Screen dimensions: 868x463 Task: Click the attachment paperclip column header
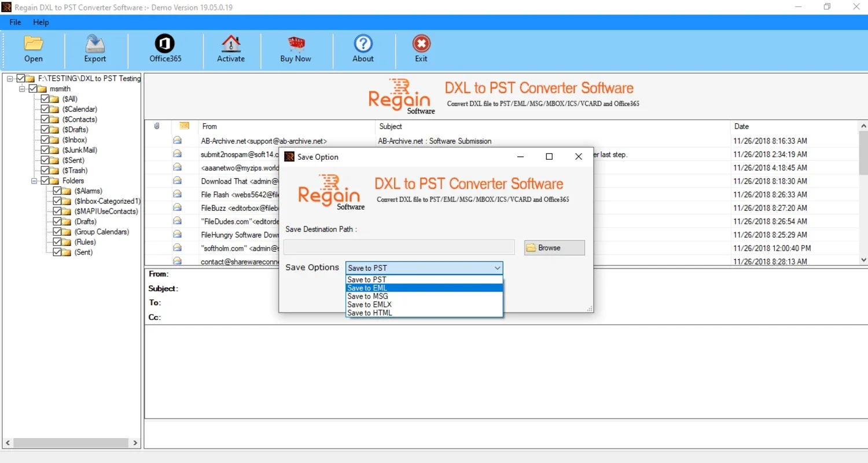point(157,126)
